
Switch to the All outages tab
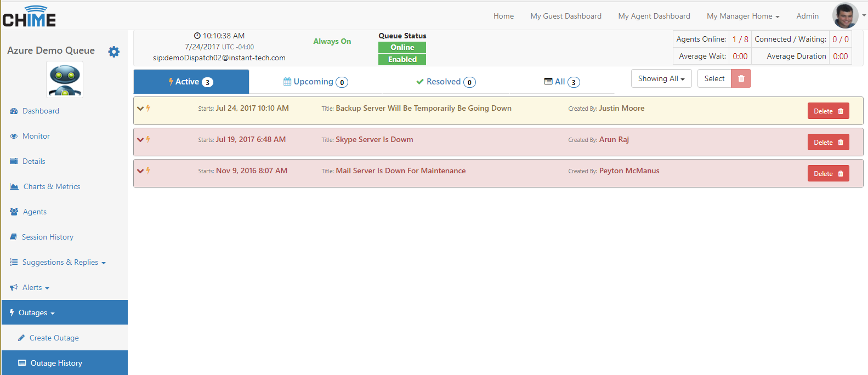coord(562,82)
